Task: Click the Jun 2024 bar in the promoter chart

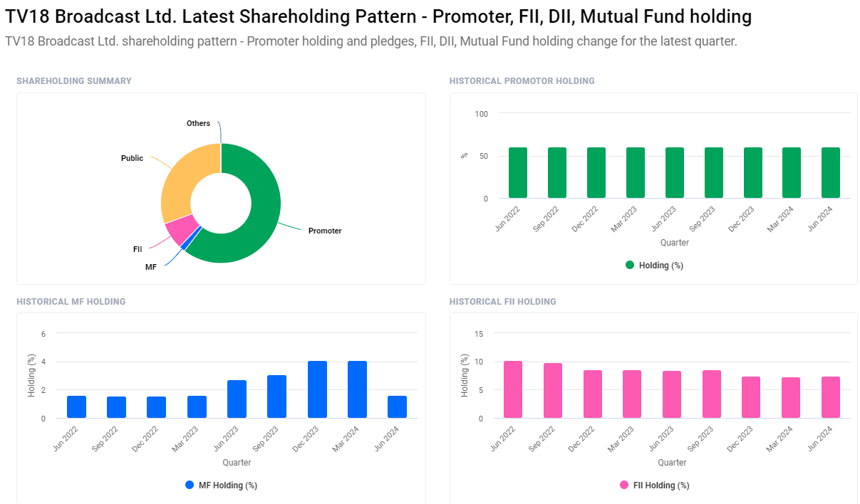Action: pyautogui.click(x=831, y=173)
